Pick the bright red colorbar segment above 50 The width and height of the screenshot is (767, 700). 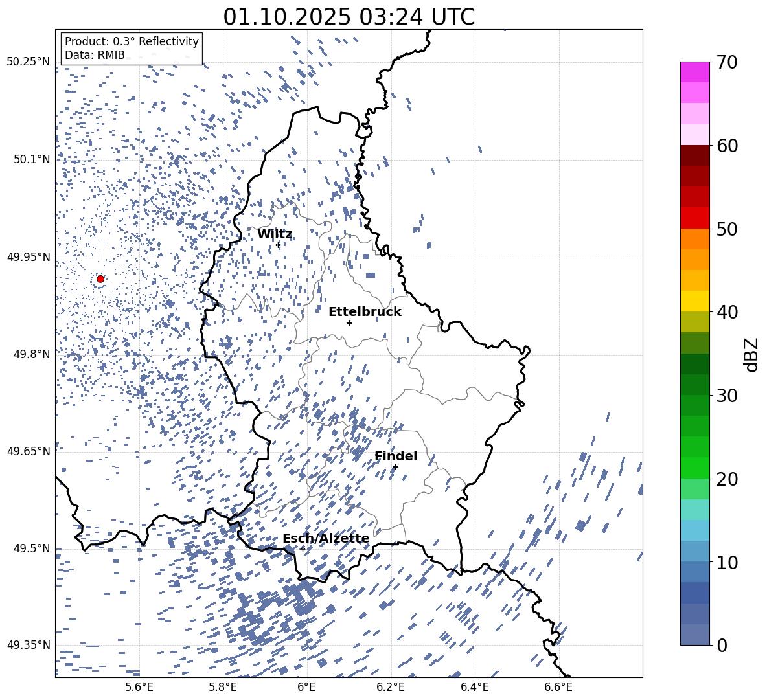pos(694,218)
